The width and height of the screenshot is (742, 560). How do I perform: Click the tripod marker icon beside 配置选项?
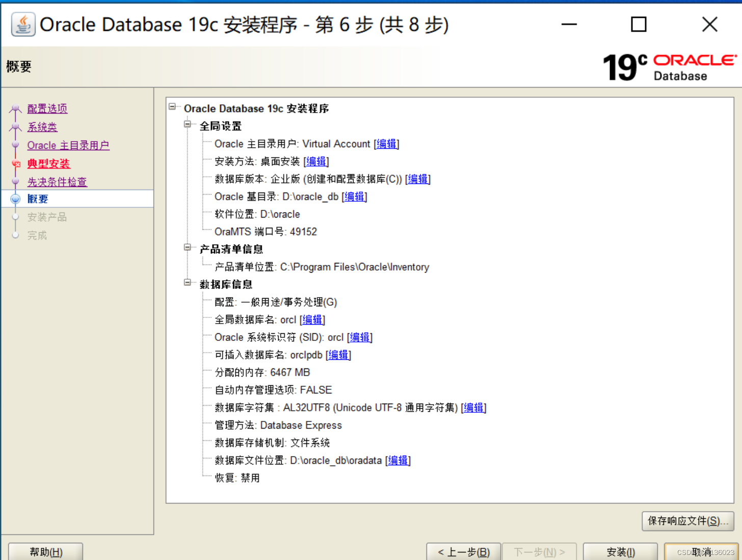15,108
